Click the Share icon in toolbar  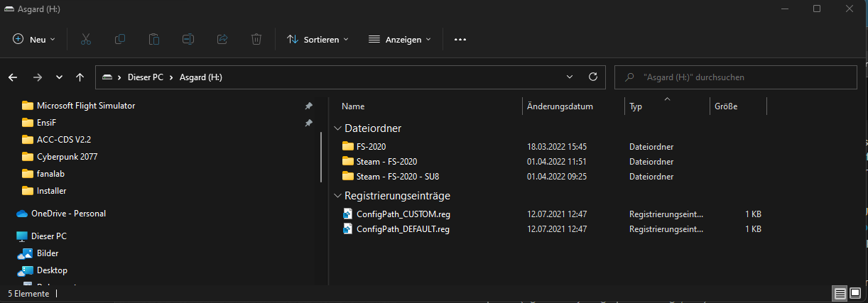[x=222, y=39]
